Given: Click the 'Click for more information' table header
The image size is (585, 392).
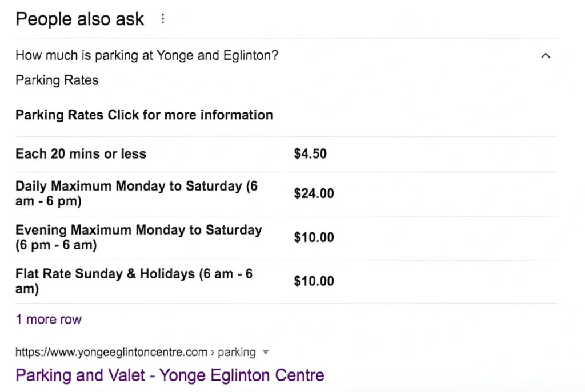Looking at the screenshot, I should pos(190,115).
